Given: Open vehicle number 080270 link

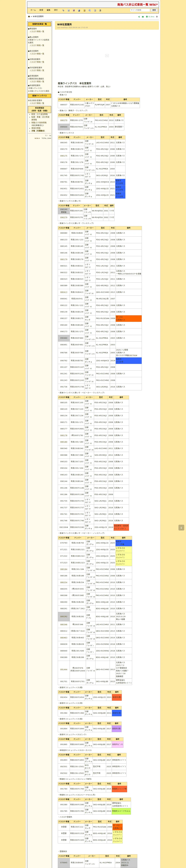Looking at the screenshot, I should [x=64, y=120].
